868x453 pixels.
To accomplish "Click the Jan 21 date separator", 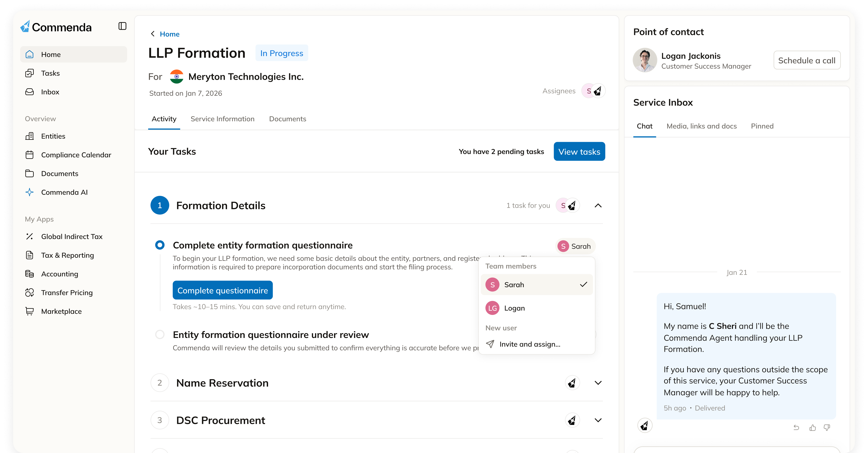I will click(737, 272).
